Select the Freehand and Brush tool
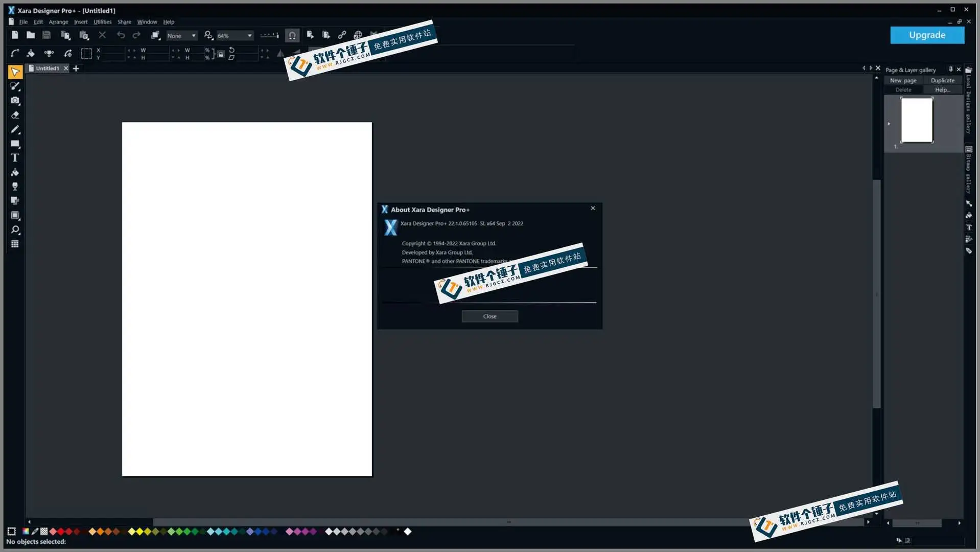Screen dimensions: 980x552 tap(15, 86)
